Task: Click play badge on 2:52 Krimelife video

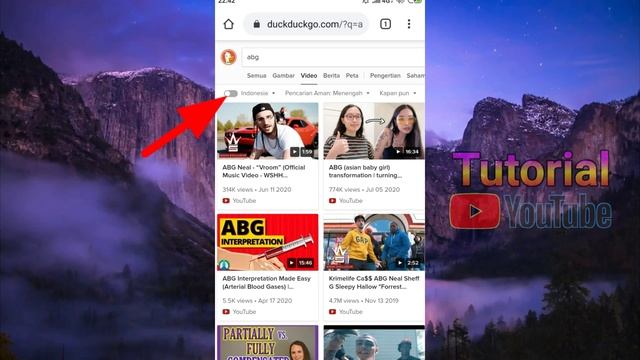Action: click(x=400, y=263)
